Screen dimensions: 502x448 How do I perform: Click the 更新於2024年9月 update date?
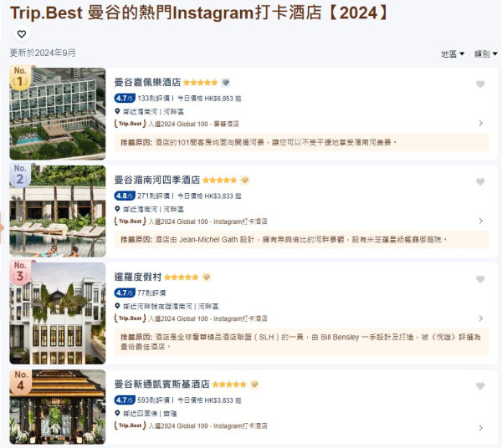[43, 53]
